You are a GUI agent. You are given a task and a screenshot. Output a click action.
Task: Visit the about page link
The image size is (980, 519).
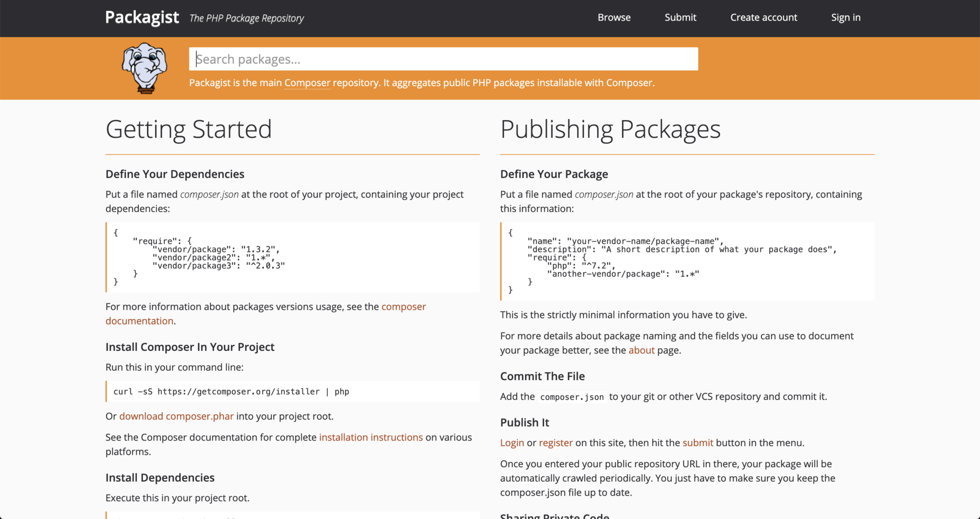641,350
